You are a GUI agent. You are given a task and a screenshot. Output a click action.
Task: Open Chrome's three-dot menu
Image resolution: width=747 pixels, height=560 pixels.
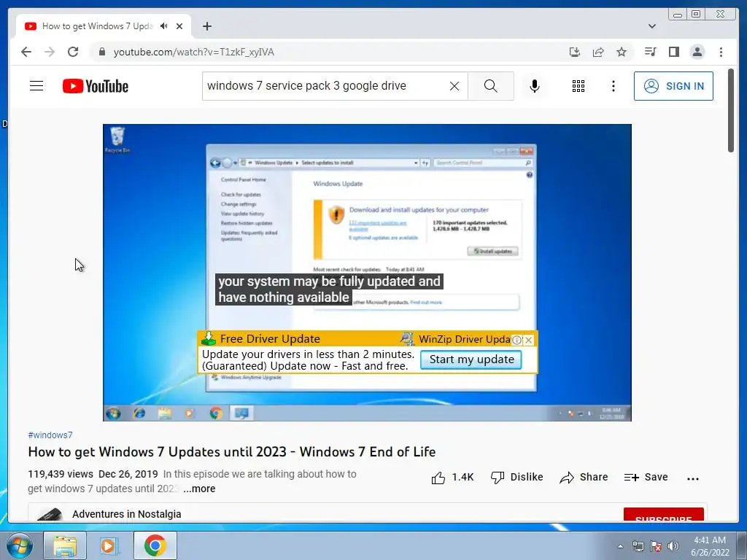(x=721, y=52)
